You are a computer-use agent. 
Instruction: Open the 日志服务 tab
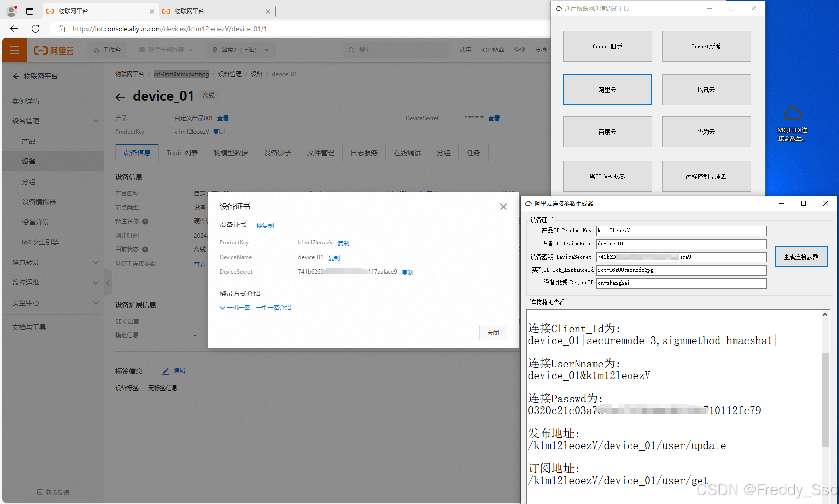click(x=364, y=153)
